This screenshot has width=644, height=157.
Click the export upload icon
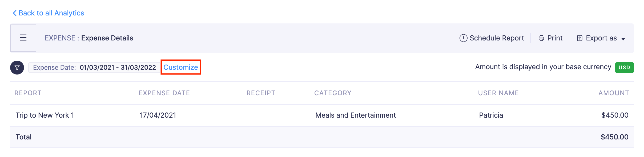(579, 38)
